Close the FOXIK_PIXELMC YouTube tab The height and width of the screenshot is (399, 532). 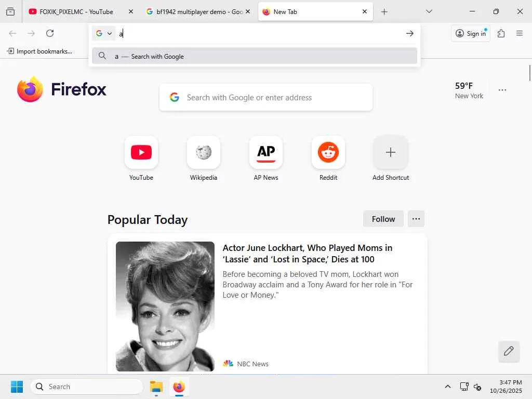pos(130,11)
